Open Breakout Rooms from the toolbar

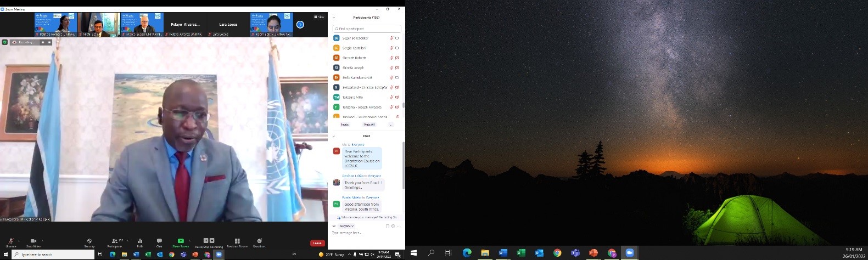(x=237, y=242)
